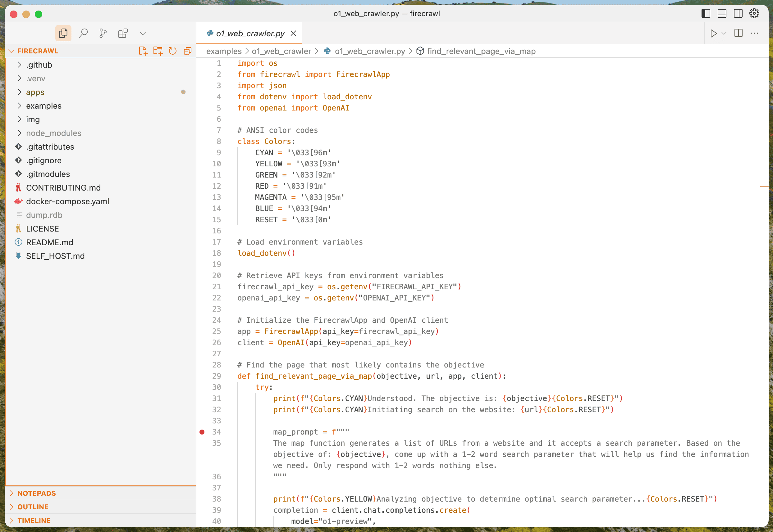Open the Search view icon
This screenshot has width=773, height=532.
(x=83, y=33)
